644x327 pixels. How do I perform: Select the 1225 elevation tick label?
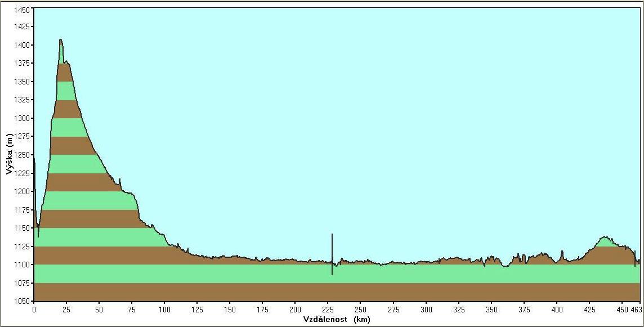click(x=21, y=173)
